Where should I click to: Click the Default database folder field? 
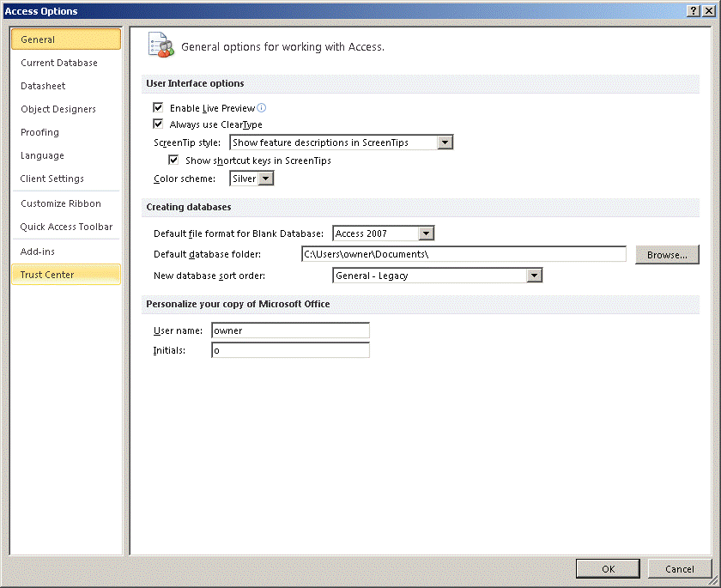coord(463,254)
